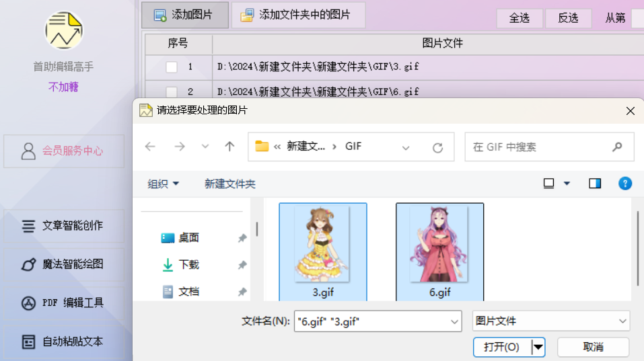Viewport: 644px width, 361px height.
Task: Select the file path ending in GIF\6.gif
Action: pos(318,91)
